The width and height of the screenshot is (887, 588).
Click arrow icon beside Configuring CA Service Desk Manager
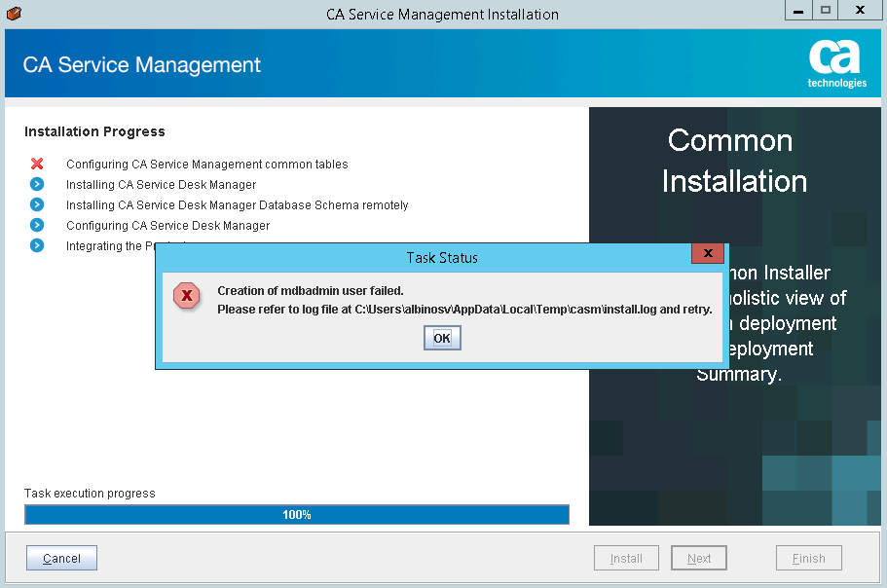36,225
